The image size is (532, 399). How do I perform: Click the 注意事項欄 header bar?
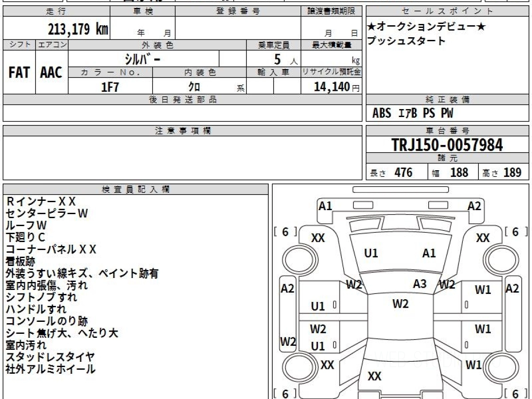[x=183, y=131]
